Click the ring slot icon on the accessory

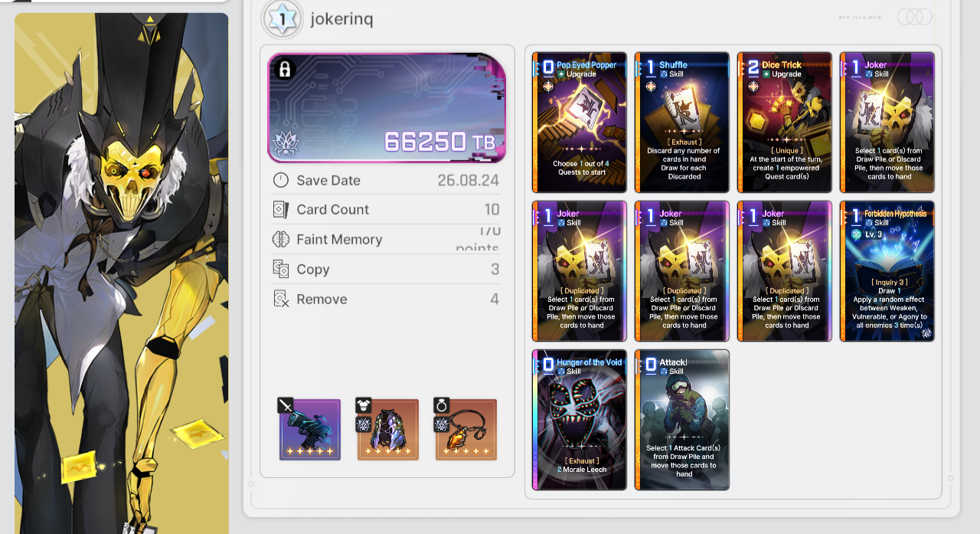click(442, 405)
